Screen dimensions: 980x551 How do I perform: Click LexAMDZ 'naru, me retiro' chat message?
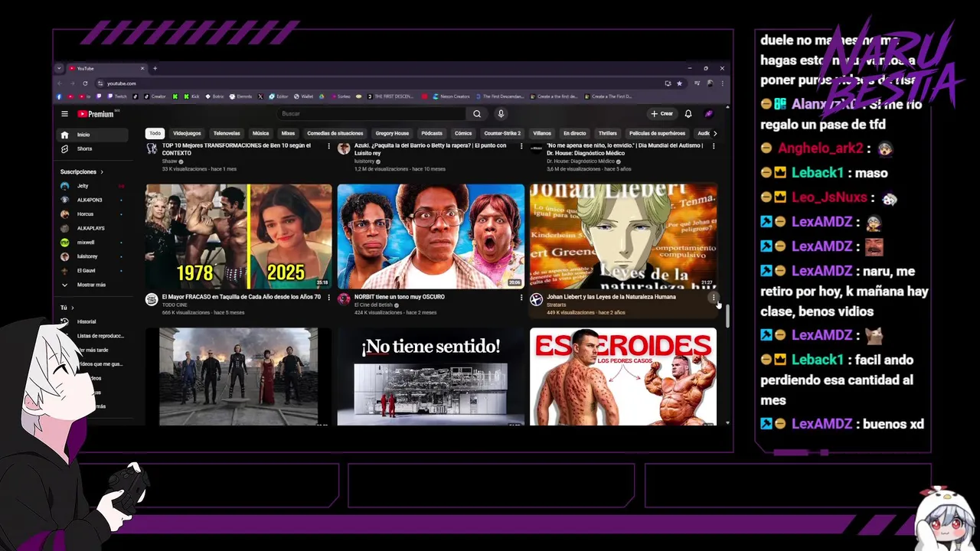(x=844, y=291)
